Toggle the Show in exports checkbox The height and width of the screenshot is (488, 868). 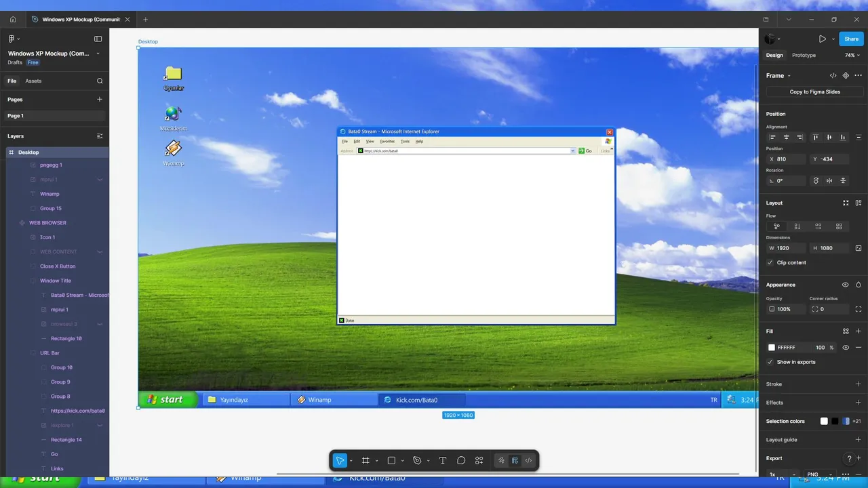click(770, 362)
